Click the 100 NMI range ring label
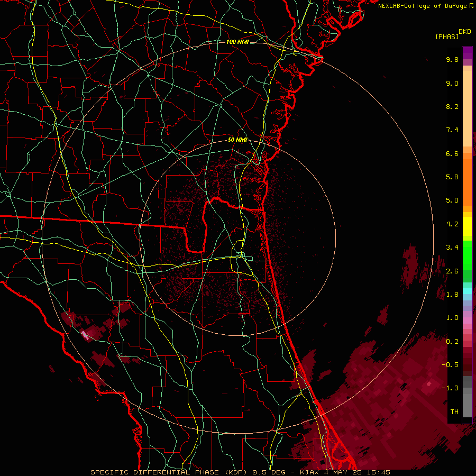The image size is (476, 476). point(237,42)
